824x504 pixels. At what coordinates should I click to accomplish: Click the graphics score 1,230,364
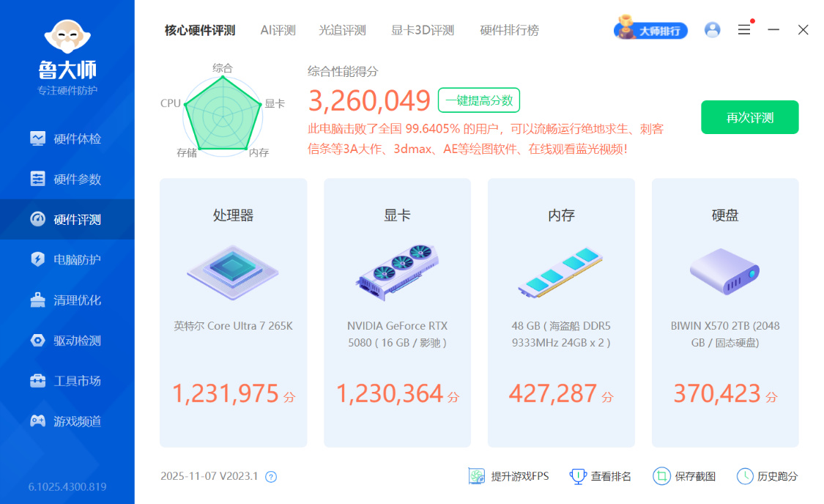point(390,393)
